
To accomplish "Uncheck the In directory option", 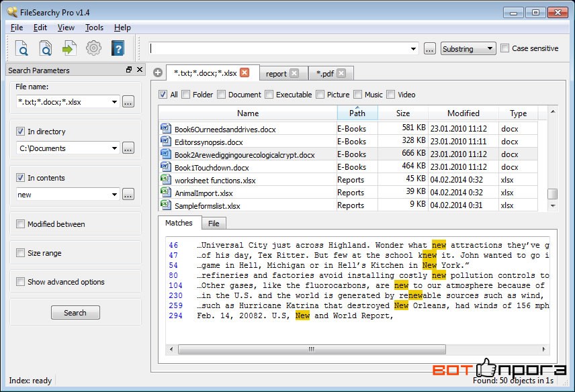I will [x=21, y=131].
